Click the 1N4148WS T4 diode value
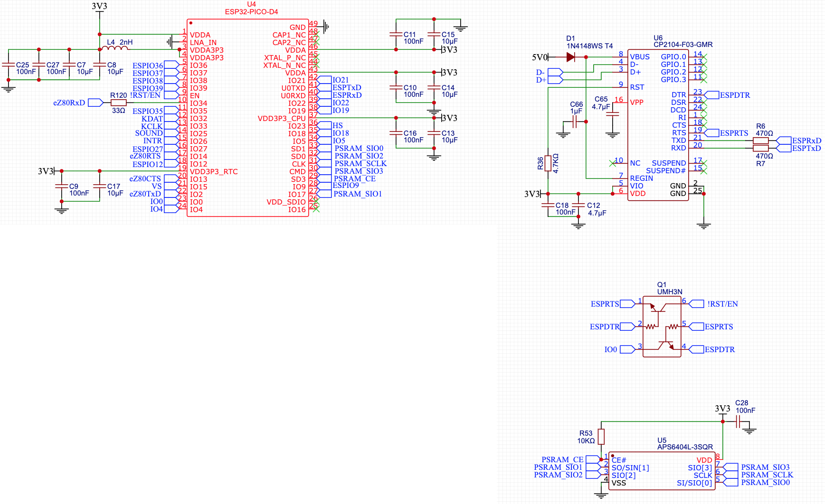This screenshot has height=504, width=825. pyautogui.click(x=590, y=46)
